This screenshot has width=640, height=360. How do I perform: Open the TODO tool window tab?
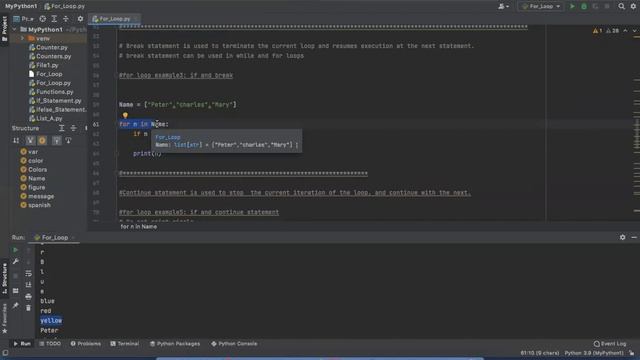50,344
